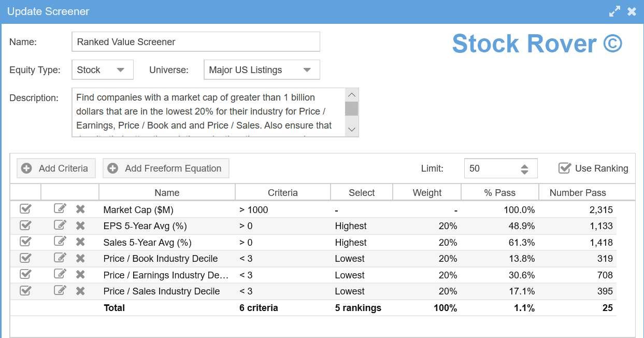Image resolution: width=644 pixels, height=338 pixels.
Task: Edit the Sales 5-Year Avg criterion
Action: click(x=60, y=242)
